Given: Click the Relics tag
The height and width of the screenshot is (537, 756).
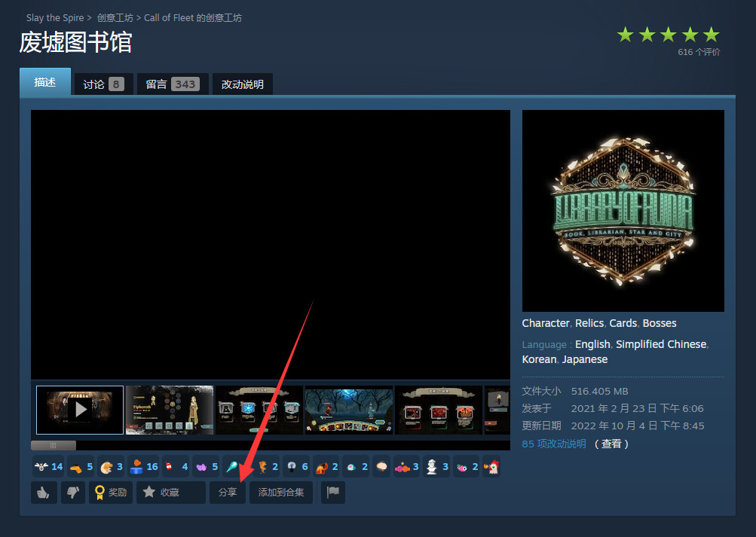Looking at the screenshot, I should (x=589, y=323).
